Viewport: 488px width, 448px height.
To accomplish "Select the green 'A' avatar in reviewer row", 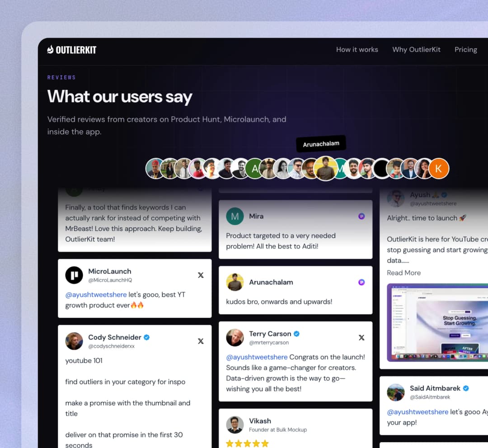I will [254, 169].
